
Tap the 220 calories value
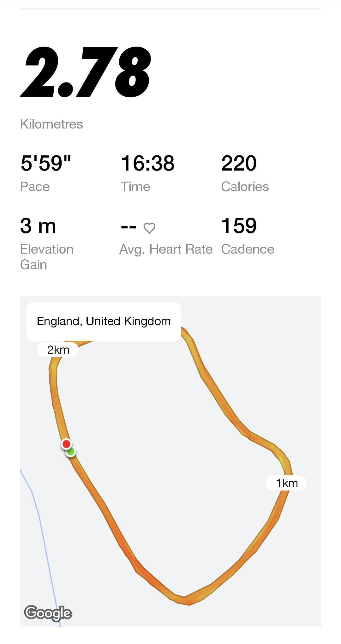click(239, 163)
